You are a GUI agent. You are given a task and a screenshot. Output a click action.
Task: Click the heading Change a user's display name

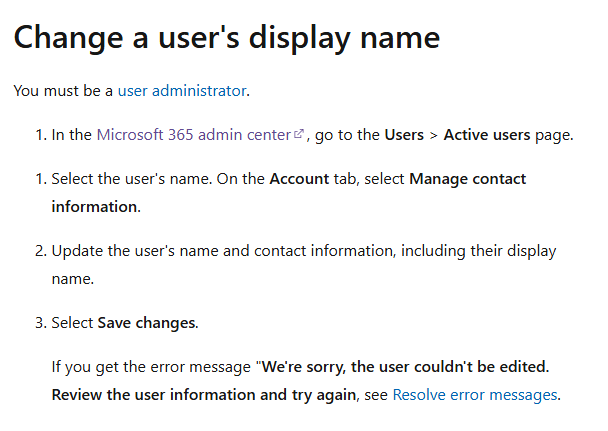(x=227, y=38)
